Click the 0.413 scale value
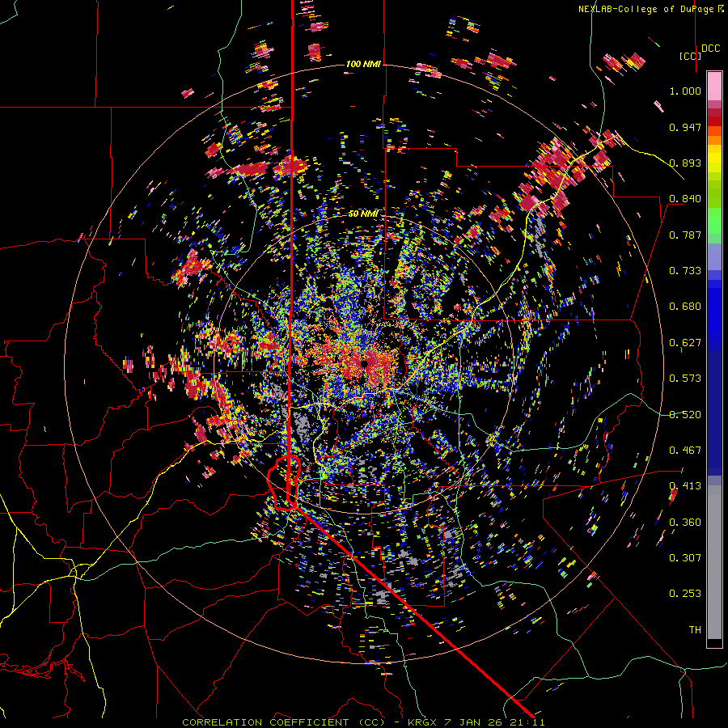Image resolution: width=728 pixels, height=728 pixels. (x=685, y=486)
